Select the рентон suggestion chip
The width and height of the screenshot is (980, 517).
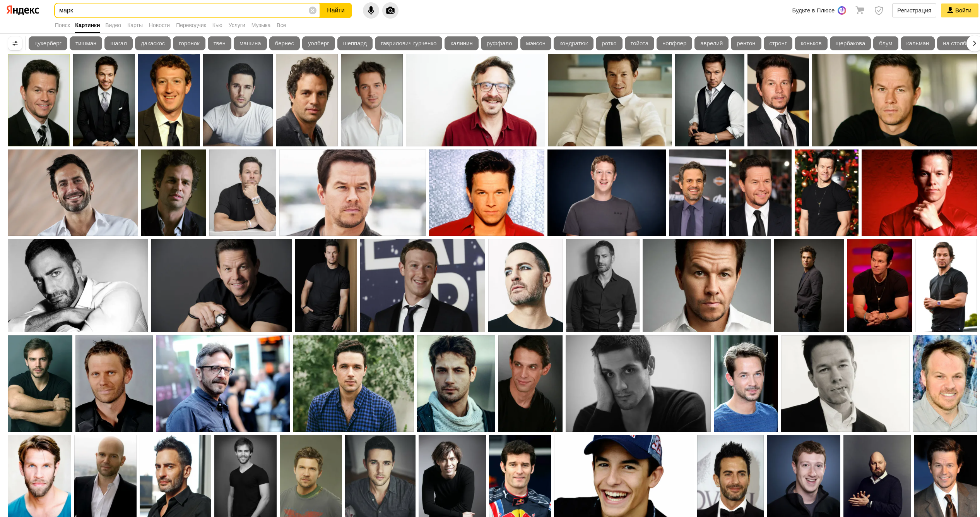point(746,43)
